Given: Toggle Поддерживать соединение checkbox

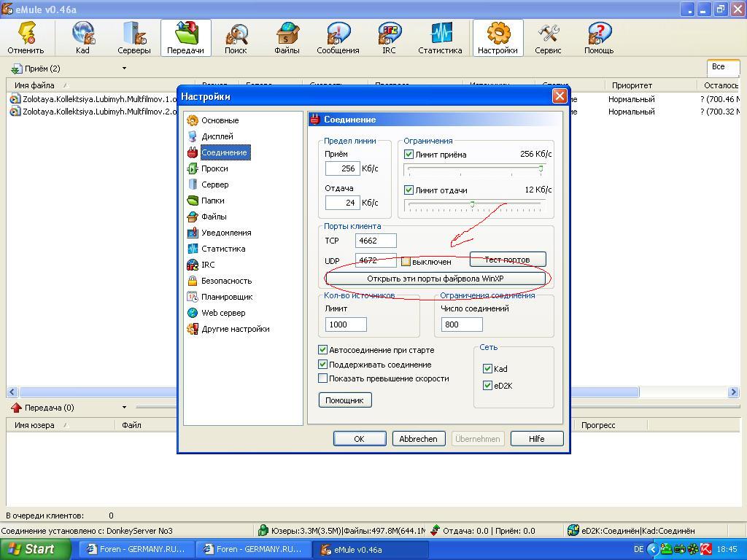Looking at the screenshot, I should point(322,365).
